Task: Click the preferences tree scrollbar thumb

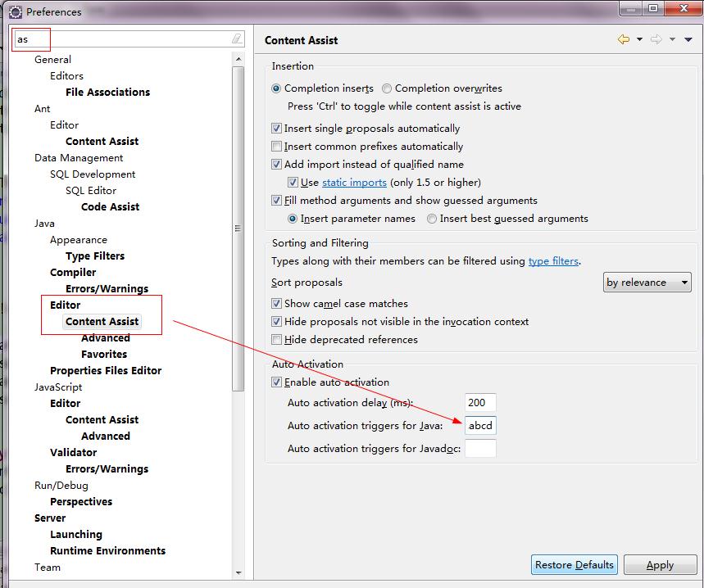Action: point(238,228)
